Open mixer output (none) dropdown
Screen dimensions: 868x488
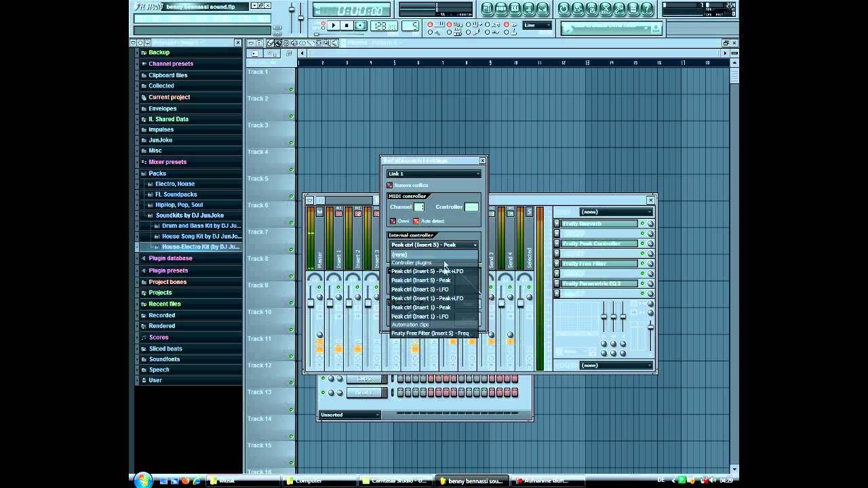(616, 365)
